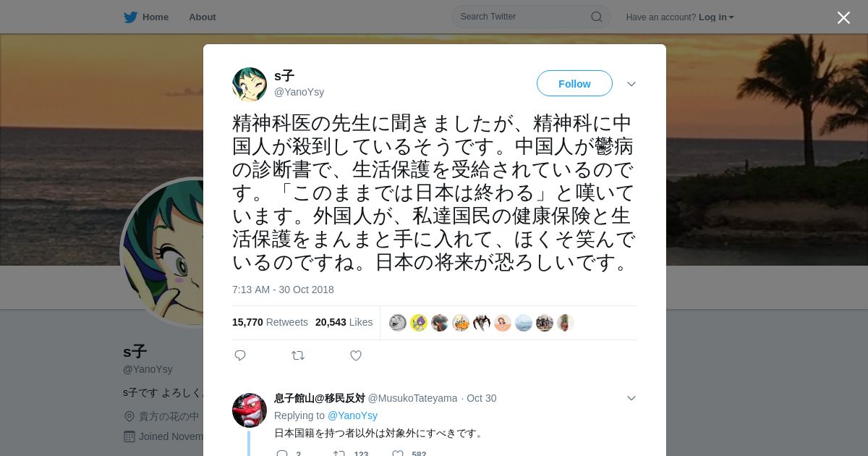The width and height of the screenshot is (868, 456).
Task: Open the tweet author's avatar thumbnail
Action: click(250, 85)
